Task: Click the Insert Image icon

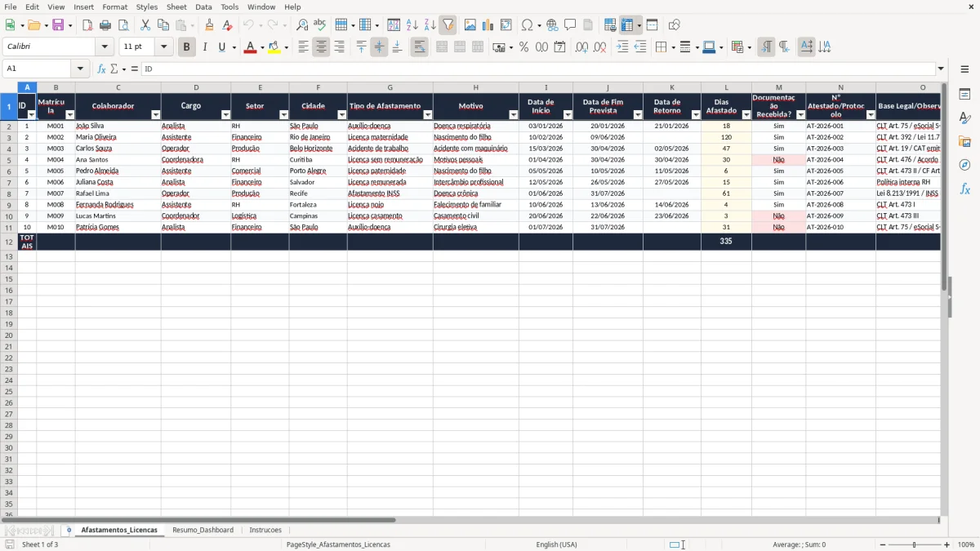Action: click(470, 25)
